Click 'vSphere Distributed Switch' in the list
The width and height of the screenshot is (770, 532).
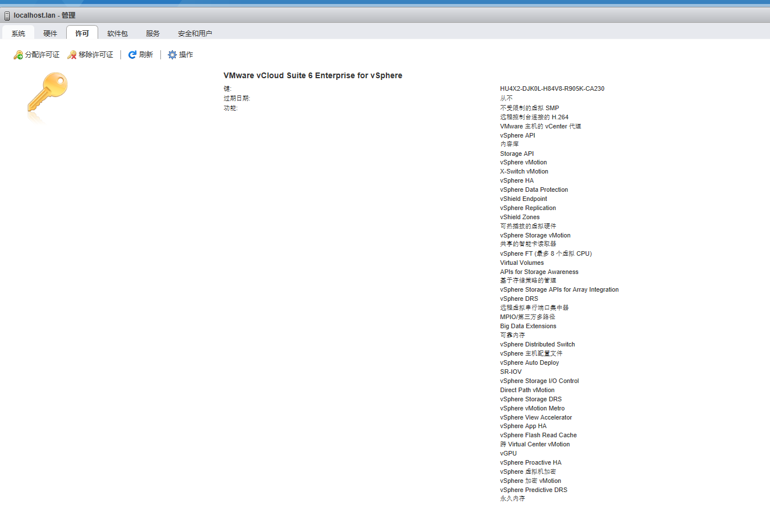pyautogui.click(x=538, y=344)
